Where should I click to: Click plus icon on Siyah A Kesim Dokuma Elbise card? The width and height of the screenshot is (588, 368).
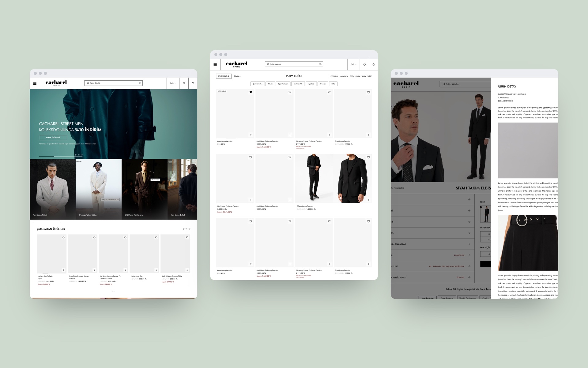pyautogui.click(x=187, y=270)
